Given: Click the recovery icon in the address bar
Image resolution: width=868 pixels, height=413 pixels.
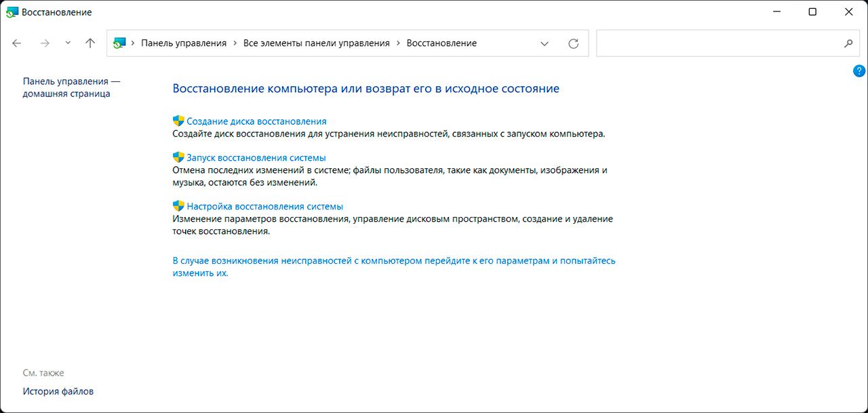Looking at the screenshot, I should [119, 43].
